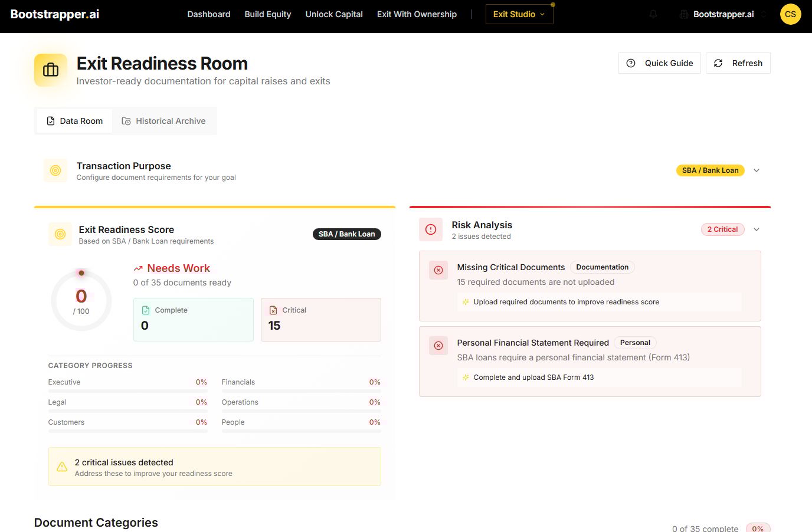Click 'CATEGORY PROGRESS' label
The width and height of the screenshot is (812, 532).
point(90,366)
